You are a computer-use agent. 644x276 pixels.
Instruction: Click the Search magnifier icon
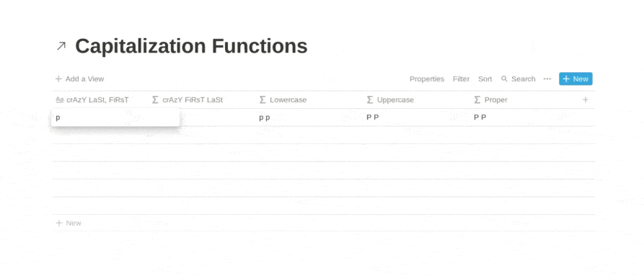(x=504, y=79)
